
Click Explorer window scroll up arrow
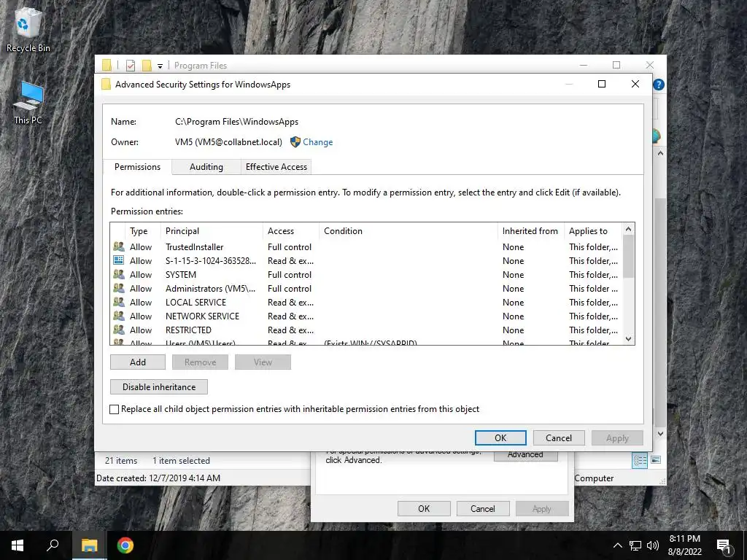(x=660, y=153)
